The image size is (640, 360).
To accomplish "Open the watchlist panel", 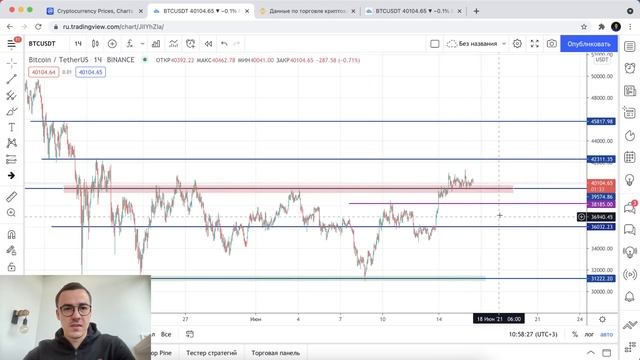I will click(x=629, y=46).
